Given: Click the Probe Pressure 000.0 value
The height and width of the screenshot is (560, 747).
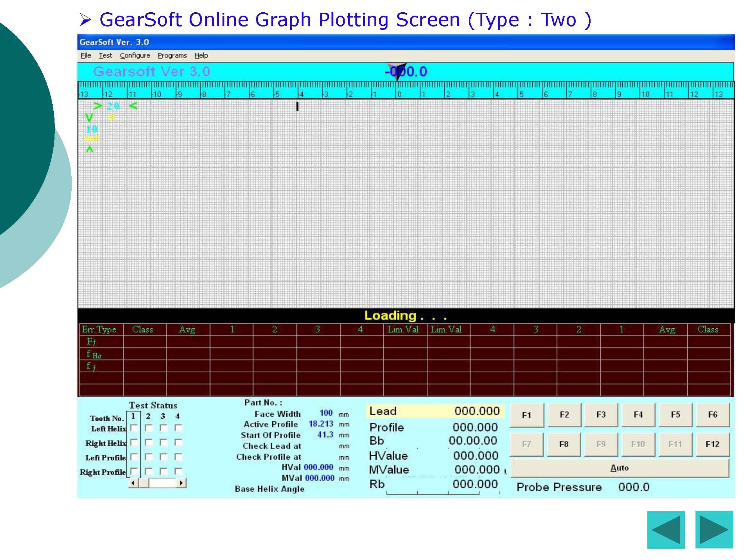Looking at the screenshot, I should click(634, 487).
